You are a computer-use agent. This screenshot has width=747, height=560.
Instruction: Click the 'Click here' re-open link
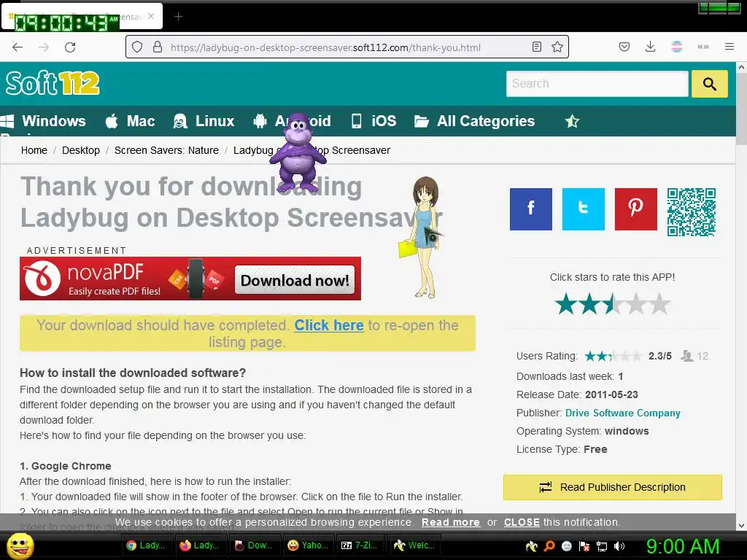pos(329,325)
